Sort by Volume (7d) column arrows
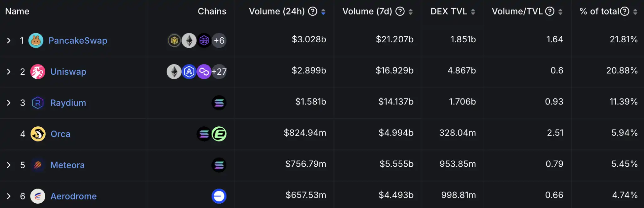644x208 pixels. (x=410, y=12)
